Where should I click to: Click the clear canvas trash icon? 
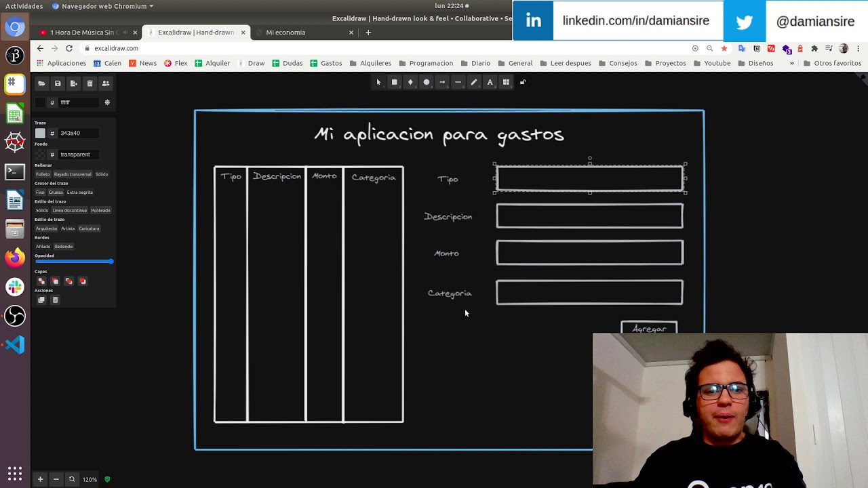coord(90,83)
